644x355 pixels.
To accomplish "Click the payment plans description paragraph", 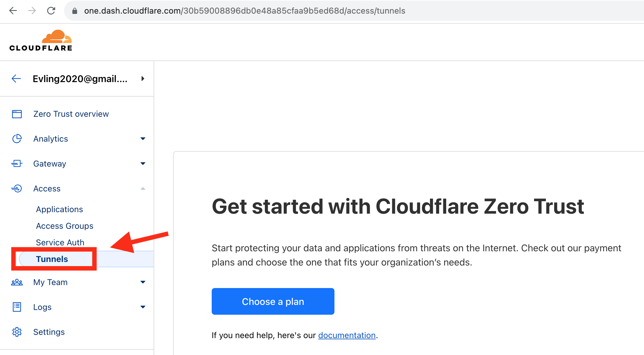I will (416, 255).
